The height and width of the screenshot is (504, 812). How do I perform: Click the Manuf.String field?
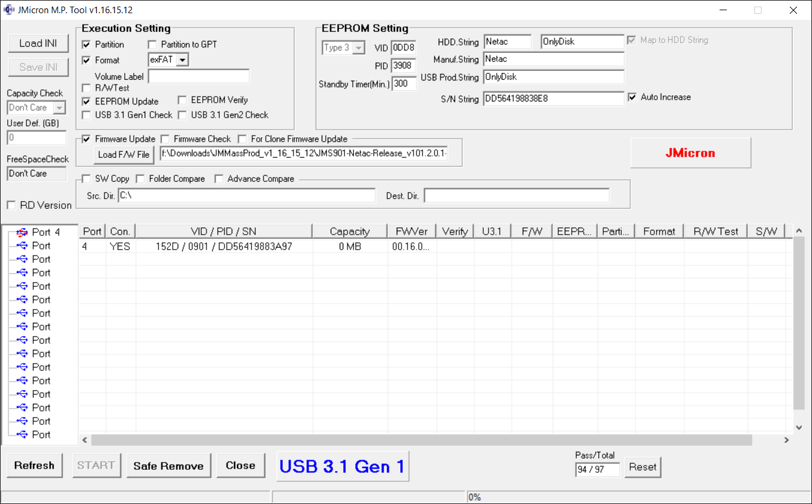tap(553, 59)
